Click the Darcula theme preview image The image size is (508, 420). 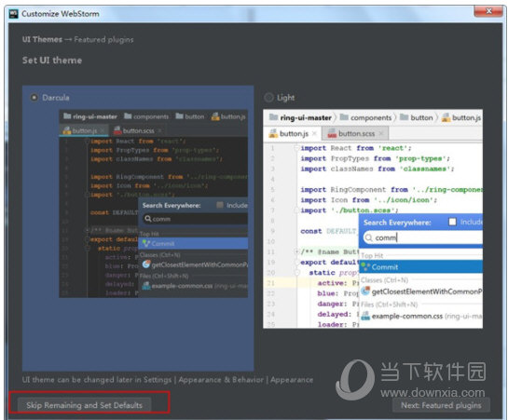(154, 204)
